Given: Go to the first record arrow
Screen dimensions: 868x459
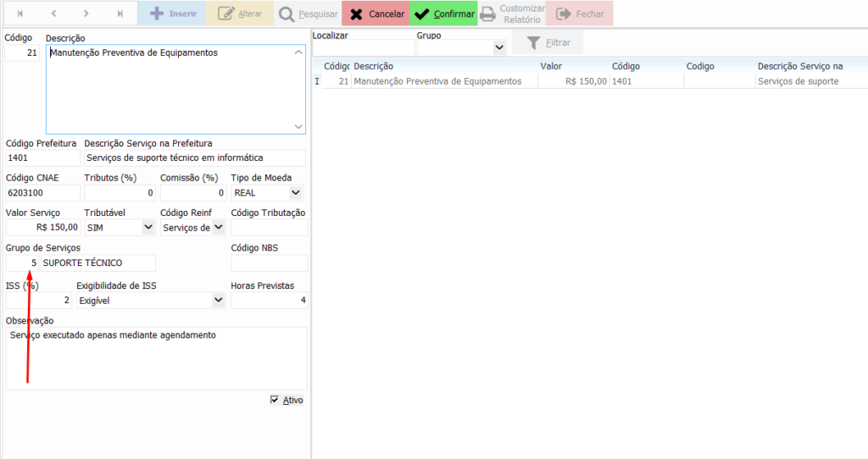Looking at the screenshot, I should click(20, 14).
